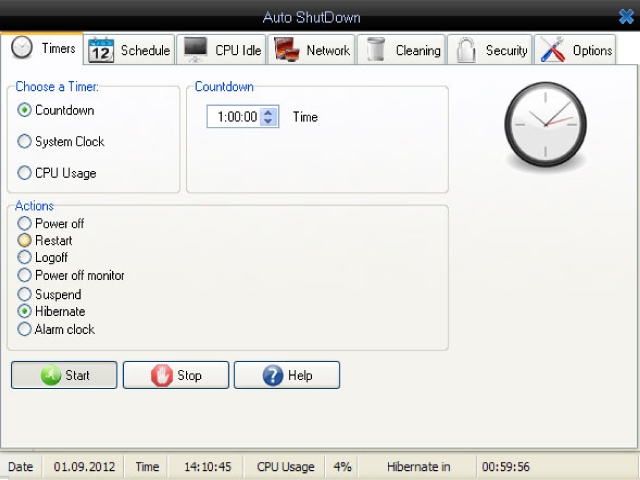Click the Choose a Timer group heading
Image resolution: width=640 pixels, height=480 pixels.
click(x=57, y=87)
